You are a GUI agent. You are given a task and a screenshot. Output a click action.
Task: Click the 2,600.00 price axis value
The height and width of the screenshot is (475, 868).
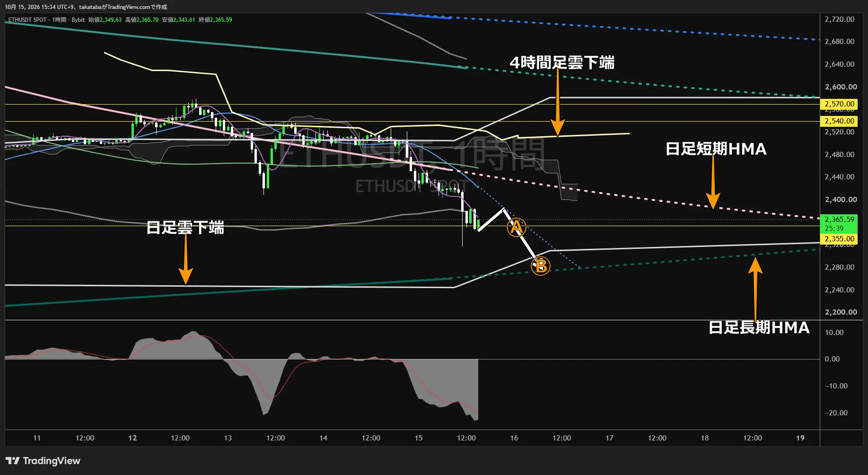[840, 87]
